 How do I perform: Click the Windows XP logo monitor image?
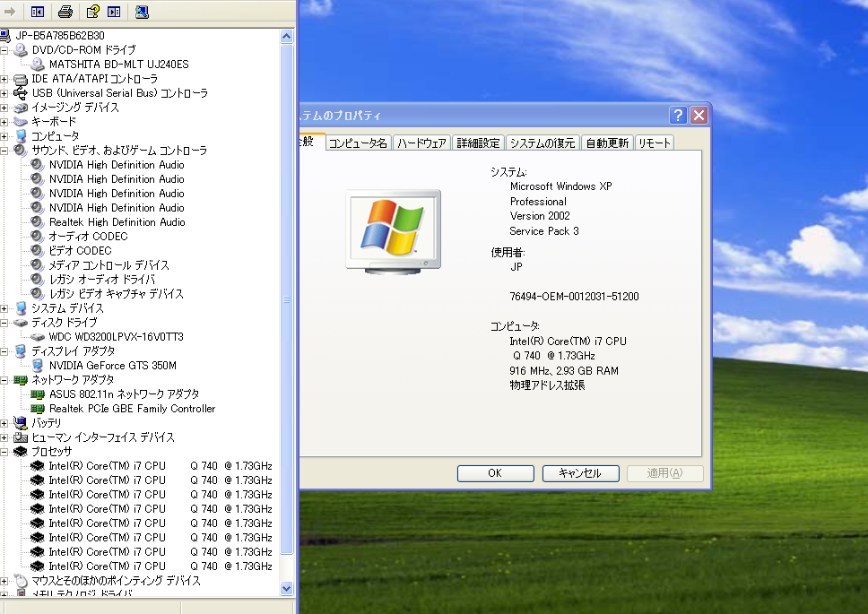[394, 232]
